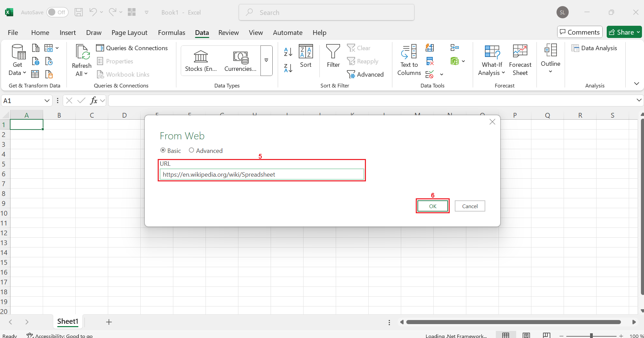Click From Web icon in ribbon
The image size is (644, 338).
click(36, 61)
